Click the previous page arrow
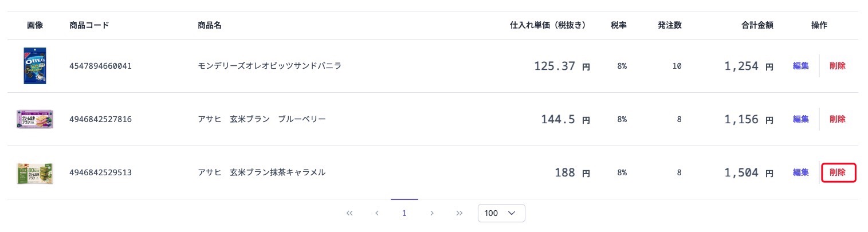868x232 pixels. coord(377,213)
